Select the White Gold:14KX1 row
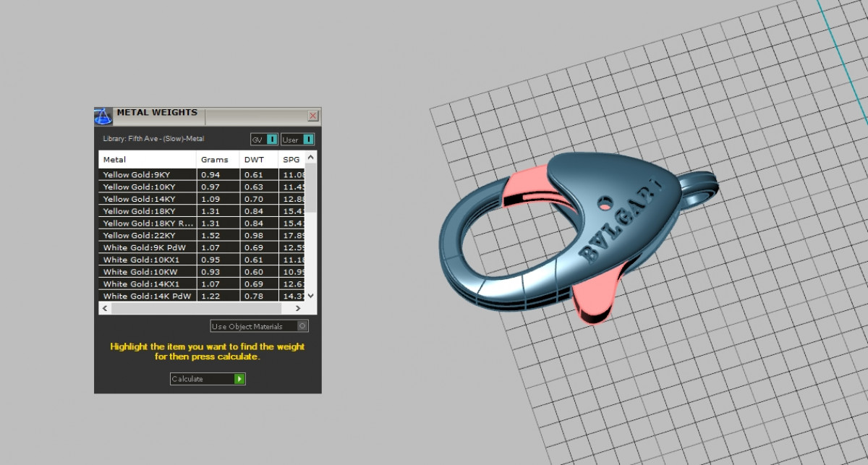868x465 pixels. (x=202, y=284)
